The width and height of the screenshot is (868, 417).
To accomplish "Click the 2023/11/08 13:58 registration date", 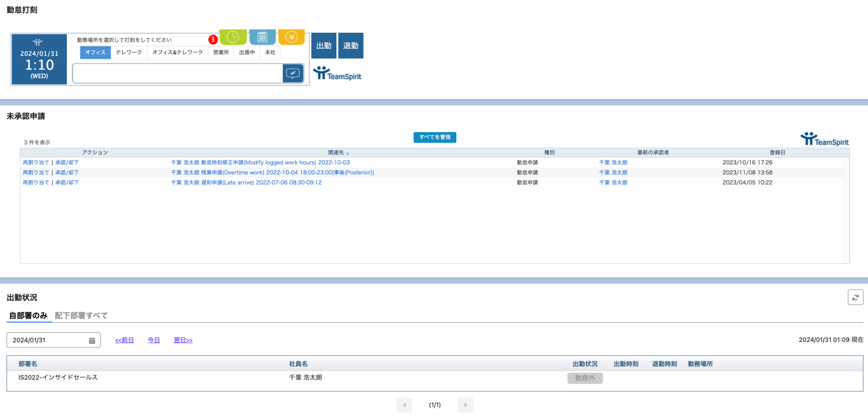I will (747, 173).
